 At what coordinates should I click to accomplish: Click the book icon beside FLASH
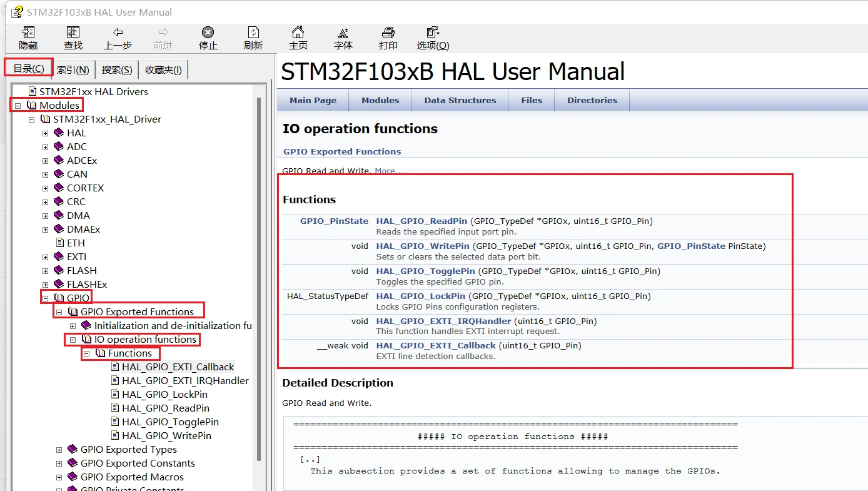tap(59, 270)
